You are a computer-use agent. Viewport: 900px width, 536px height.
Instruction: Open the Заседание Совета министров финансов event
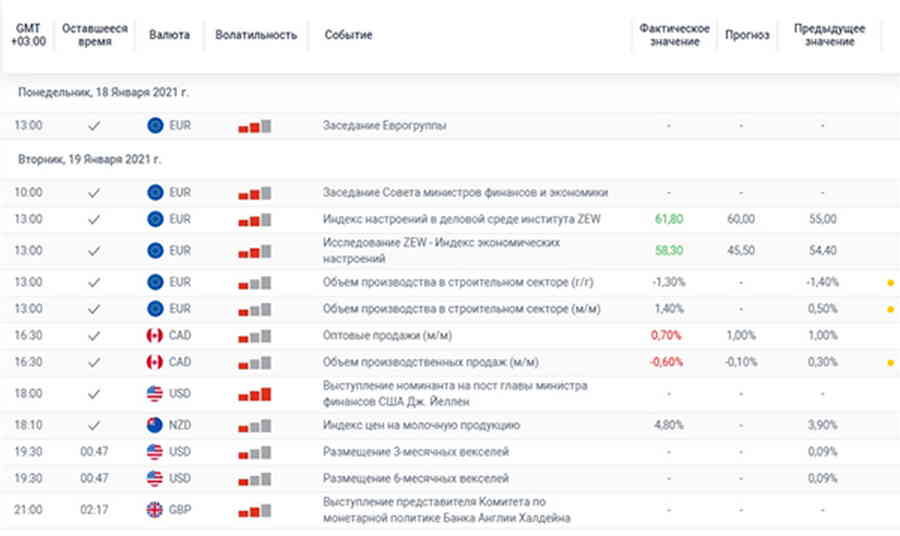465,192
